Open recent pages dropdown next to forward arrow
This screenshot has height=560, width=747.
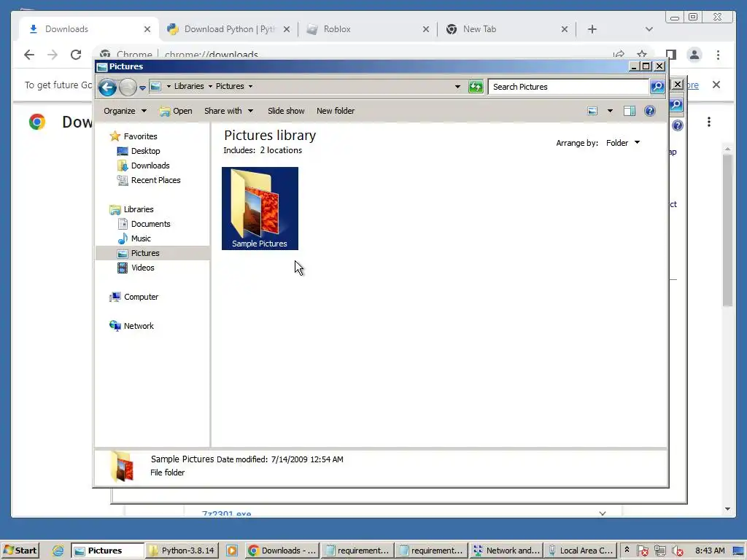[x=142, y=87]
